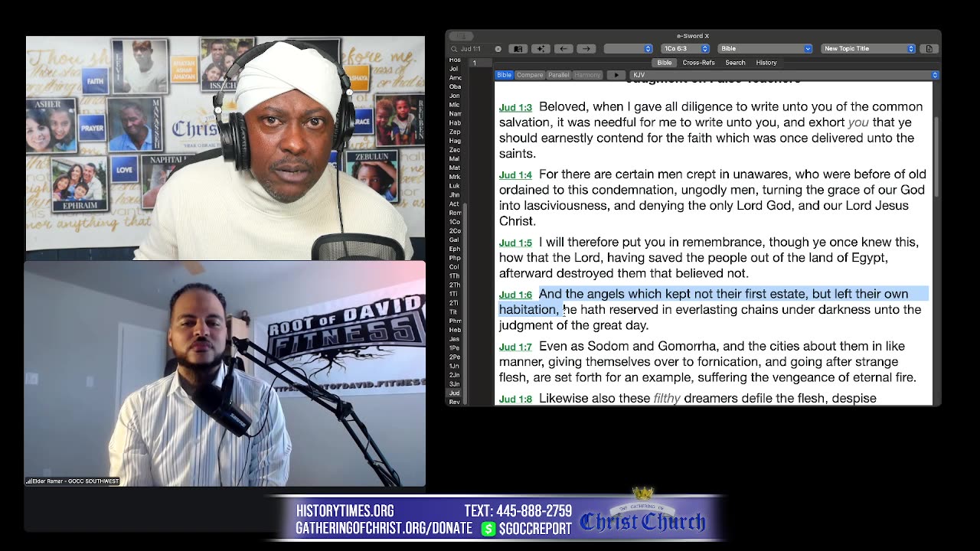Select the book Jhn in the book list
This screenshot has width=980, height=551.
point(455,195)
